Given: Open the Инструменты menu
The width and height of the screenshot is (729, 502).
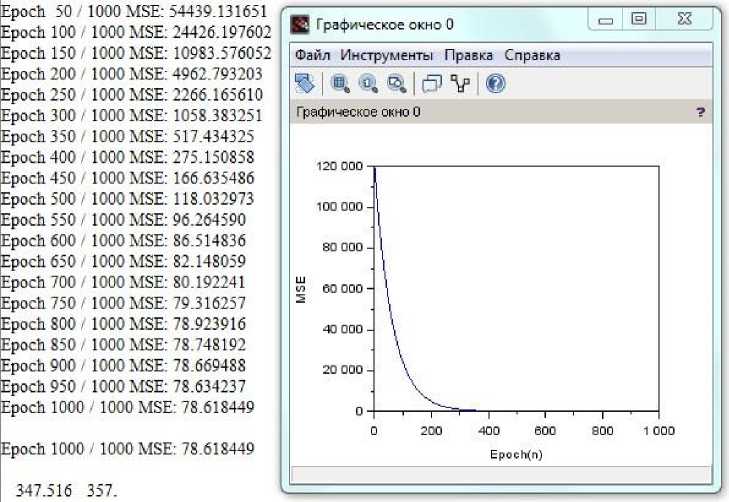Looking at the screenshot, I should (387, 55).
